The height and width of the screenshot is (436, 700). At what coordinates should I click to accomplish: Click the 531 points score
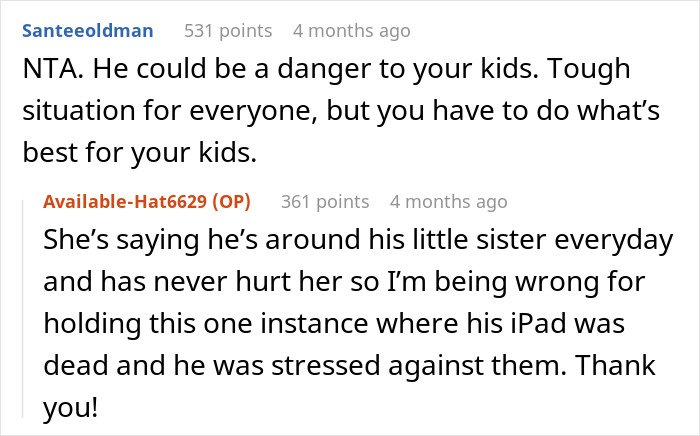228,31
